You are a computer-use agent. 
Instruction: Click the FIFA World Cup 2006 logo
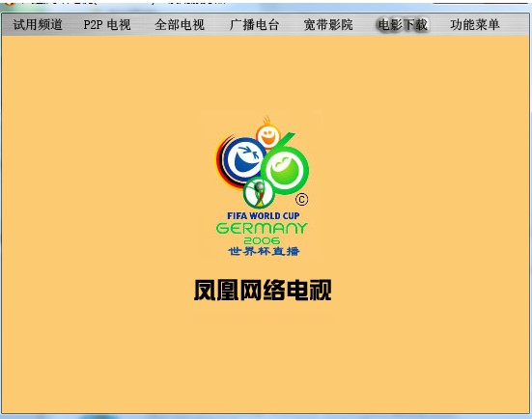coord(263,185)
